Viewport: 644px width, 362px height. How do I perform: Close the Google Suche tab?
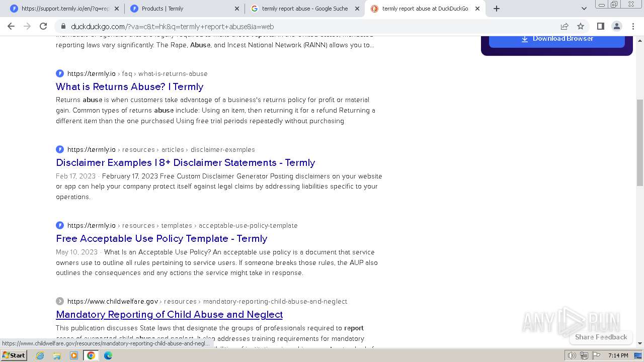pos(357,9)
